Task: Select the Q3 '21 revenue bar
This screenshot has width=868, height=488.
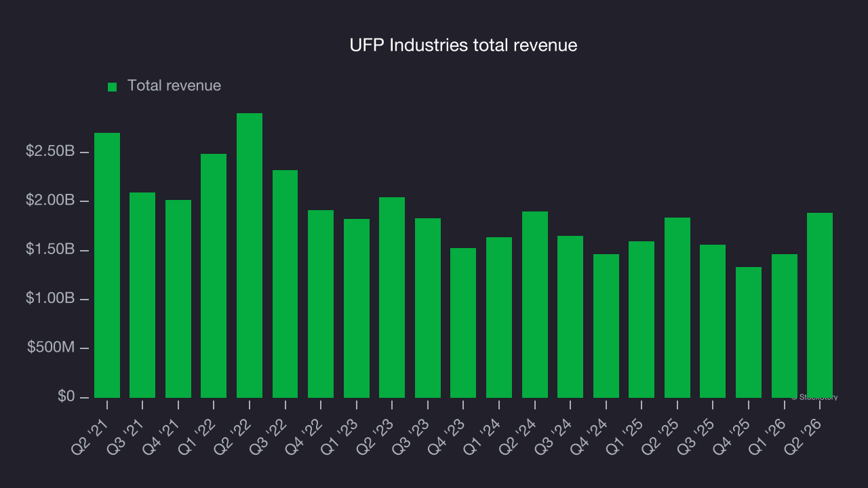Action: pos(142,295)
